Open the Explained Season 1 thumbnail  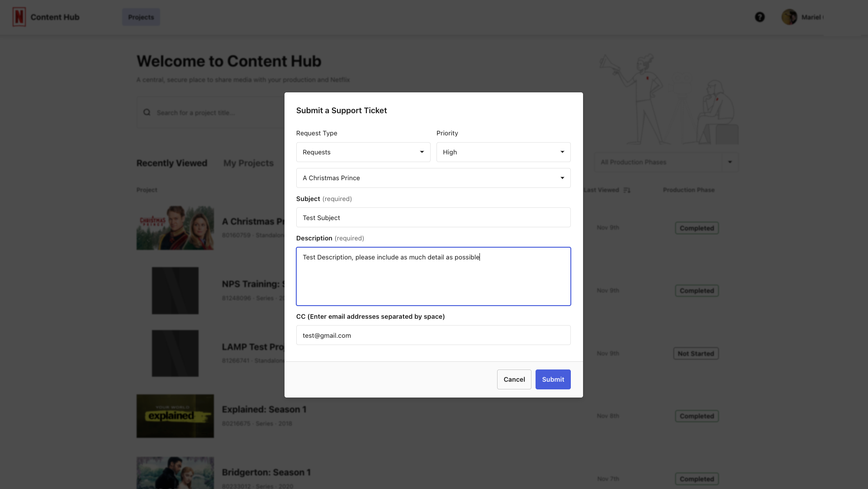click(x=175, y=416)
